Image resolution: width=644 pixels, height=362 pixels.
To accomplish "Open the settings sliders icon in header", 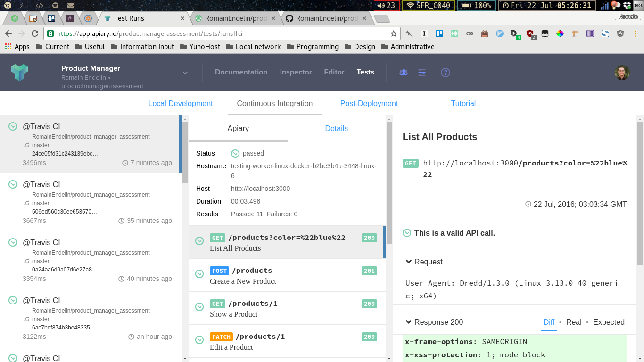I will (422, 73).
